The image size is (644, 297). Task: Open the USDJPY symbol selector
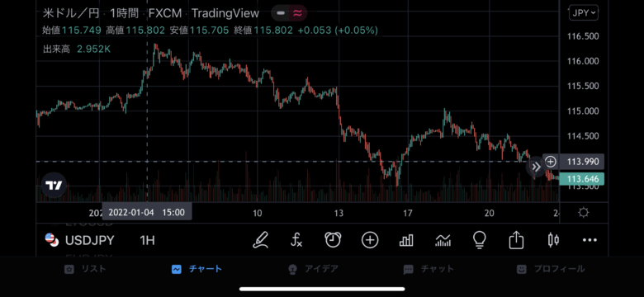(x=80, y=240)
